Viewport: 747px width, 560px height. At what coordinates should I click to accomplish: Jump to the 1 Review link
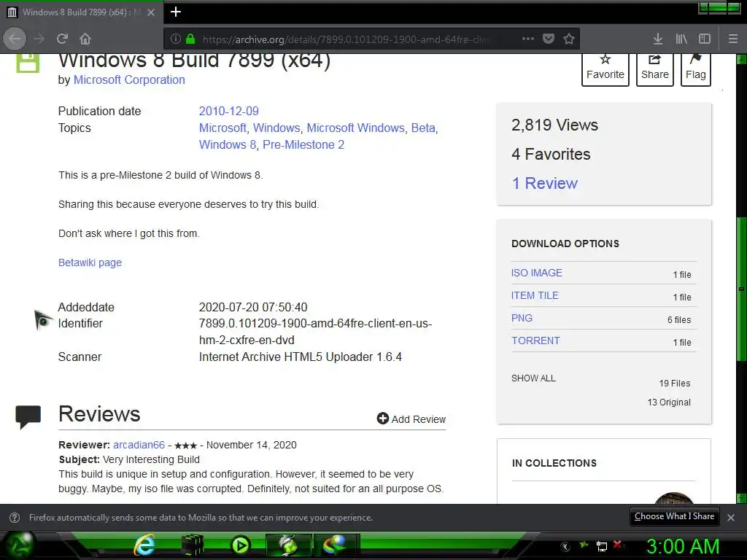tap(544, 183)
